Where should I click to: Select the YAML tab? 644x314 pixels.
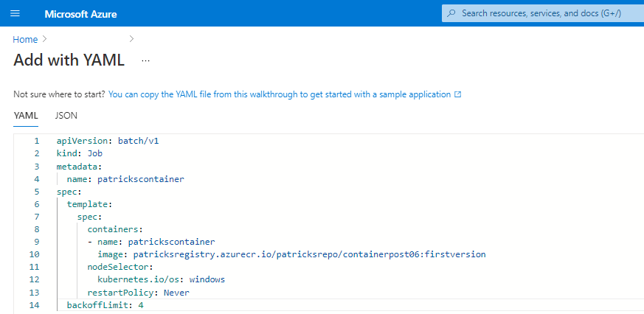(x=26, y=116)
